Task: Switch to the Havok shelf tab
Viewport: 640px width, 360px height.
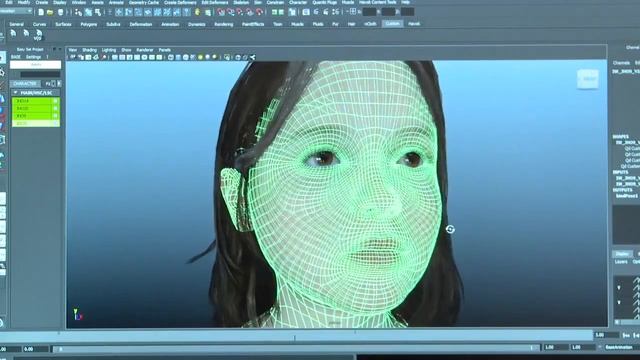Action: click(x=414, y=24)
